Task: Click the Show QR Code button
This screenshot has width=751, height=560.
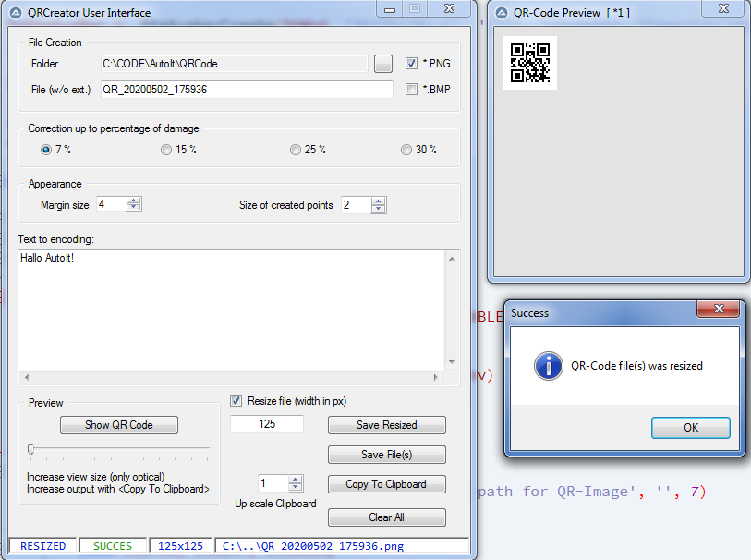Action: [x=119, y=425]
